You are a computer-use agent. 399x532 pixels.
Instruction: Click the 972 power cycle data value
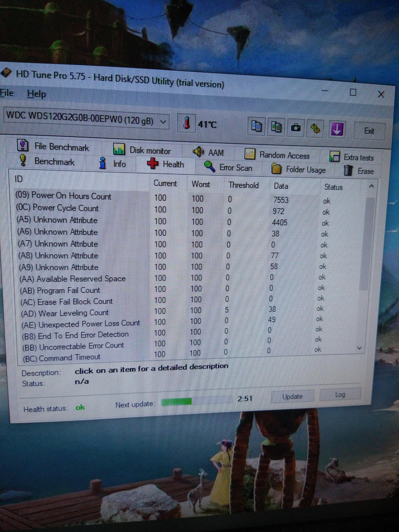pyautogui.click(x=278, y=211)
